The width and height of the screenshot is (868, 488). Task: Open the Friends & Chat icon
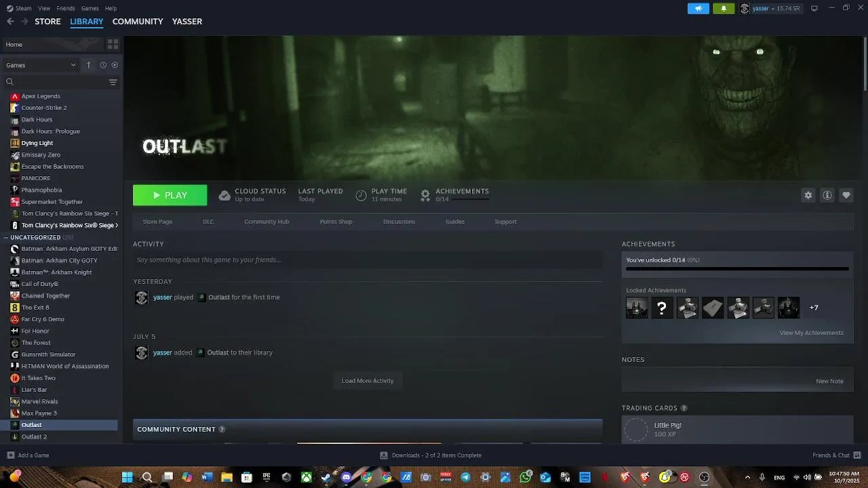[857, 455]
